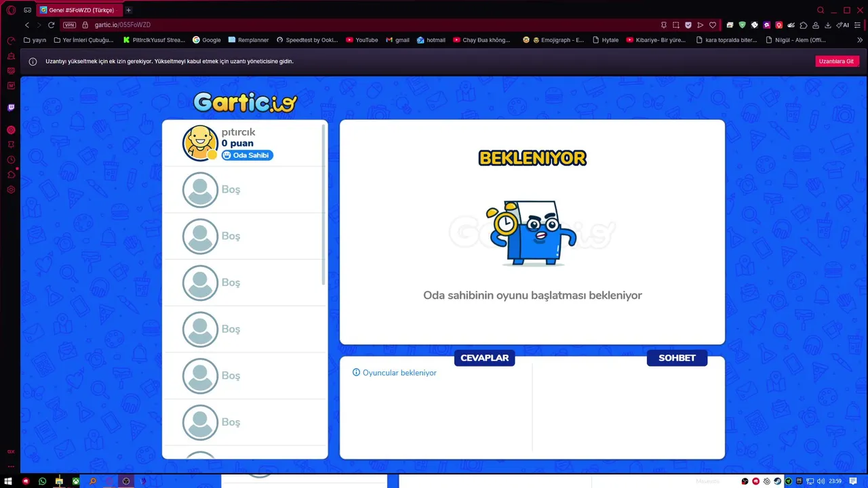This screenshot has width=868, height=488.
Task: Open the Remplanner bookmark
Action: (249, 40)
